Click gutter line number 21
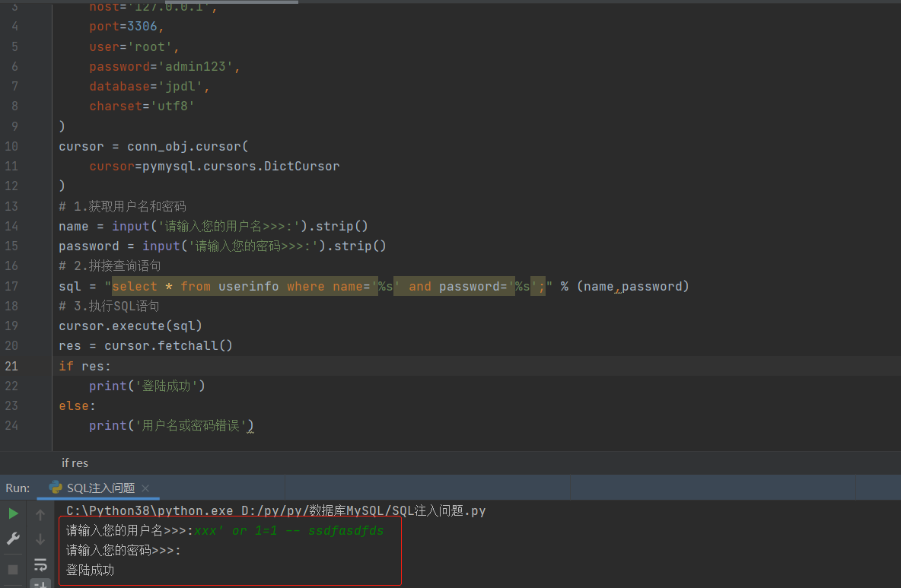This screenshot has width=901, height=588. click(x=11, y=366)
